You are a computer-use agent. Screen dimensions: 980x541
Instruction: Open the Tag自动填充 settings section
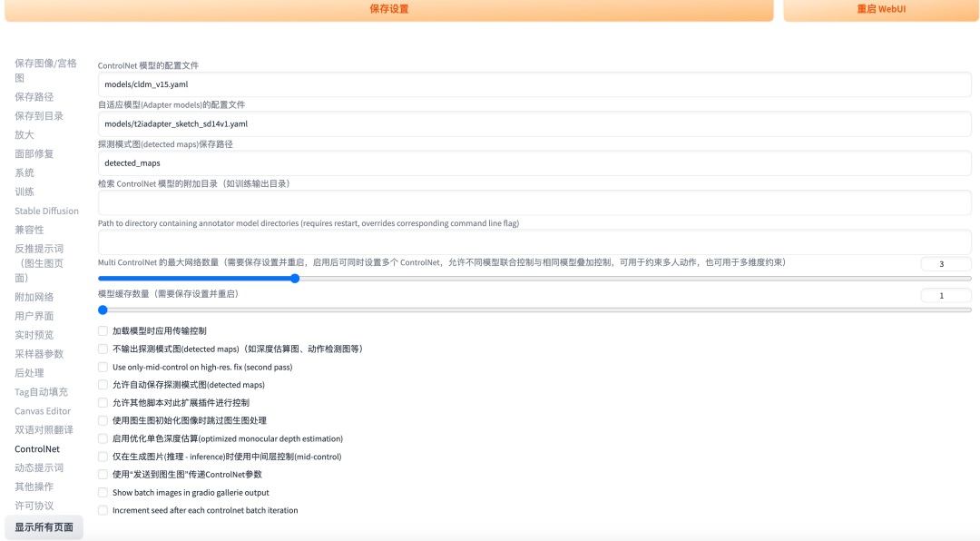click(x=38, y=391)
